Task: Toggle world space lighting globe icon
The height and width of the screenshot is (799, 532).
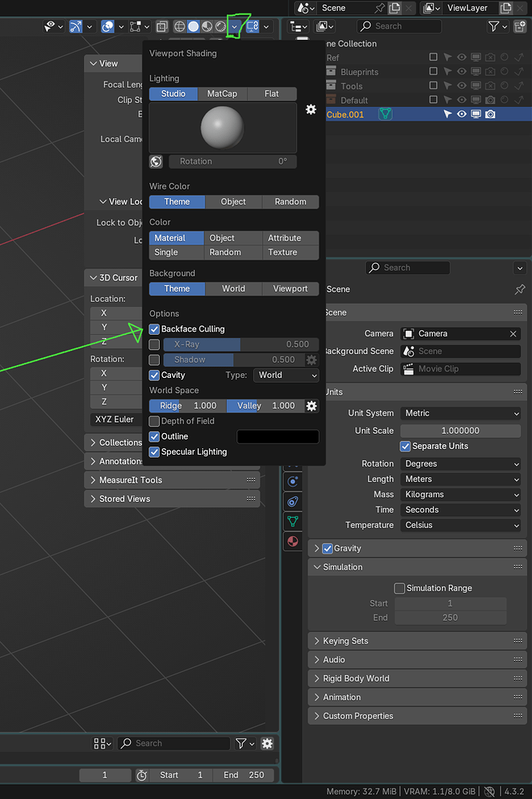Action: (156, 161)
